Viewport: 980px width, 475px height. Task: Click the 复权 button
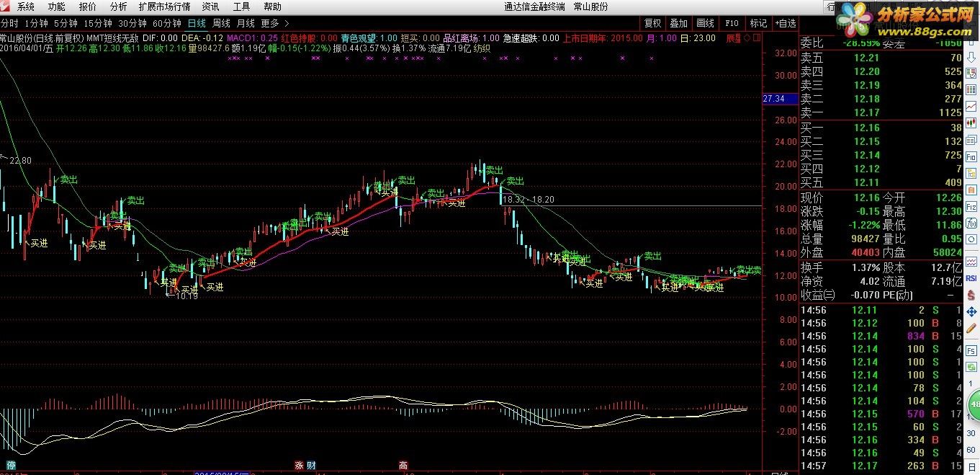click(x=652, y=23)
